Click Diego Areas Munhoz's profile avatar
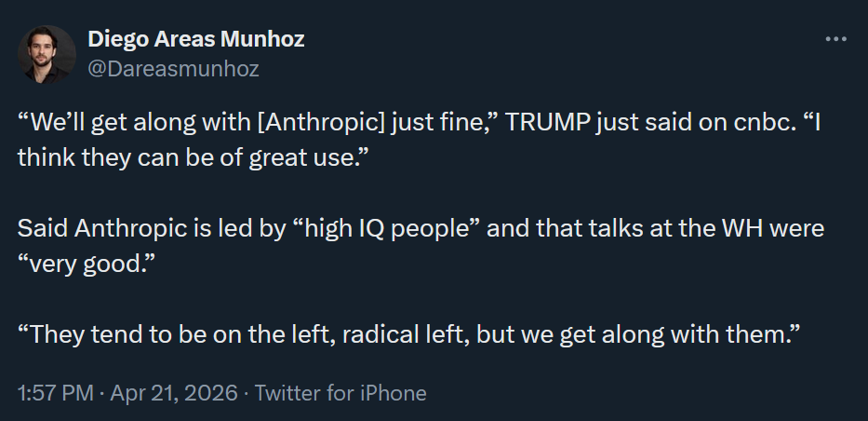 tap(47, 54)
